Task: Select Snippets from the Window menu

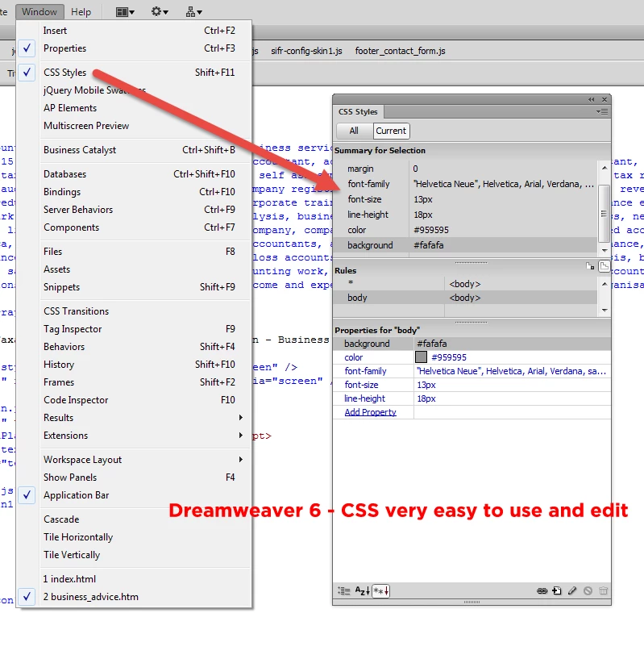Action: pos(135,287)
